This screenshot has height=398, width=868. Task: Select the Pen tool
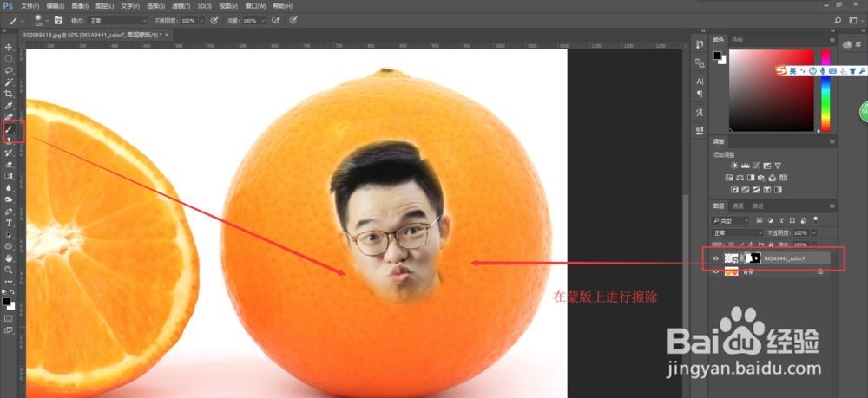point(9,212)
